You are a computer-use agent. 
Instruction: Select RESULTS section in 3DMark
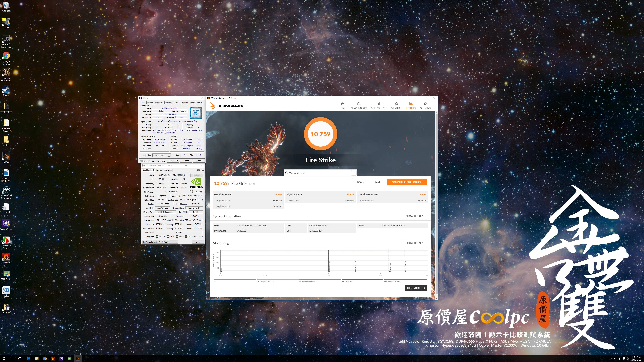411,106
